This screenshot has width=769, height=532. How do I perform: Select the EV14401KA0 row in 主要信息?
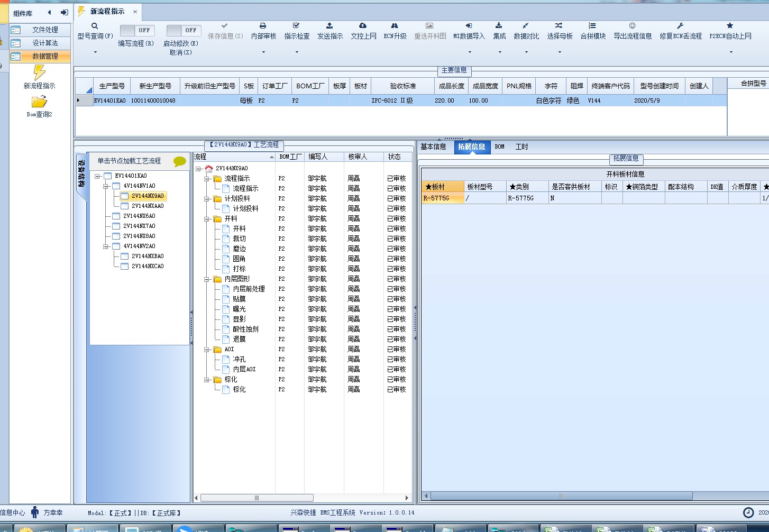tap(402, 100)
